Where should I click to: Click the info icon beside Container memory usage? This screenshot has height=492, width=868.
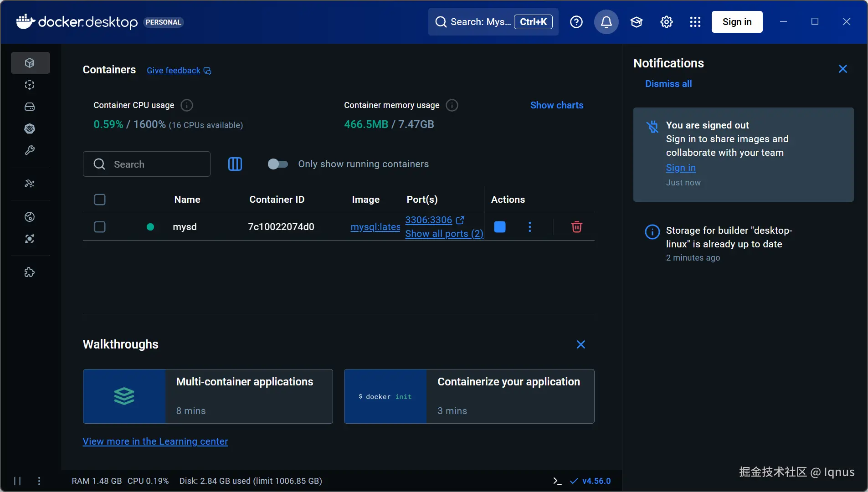452,105
